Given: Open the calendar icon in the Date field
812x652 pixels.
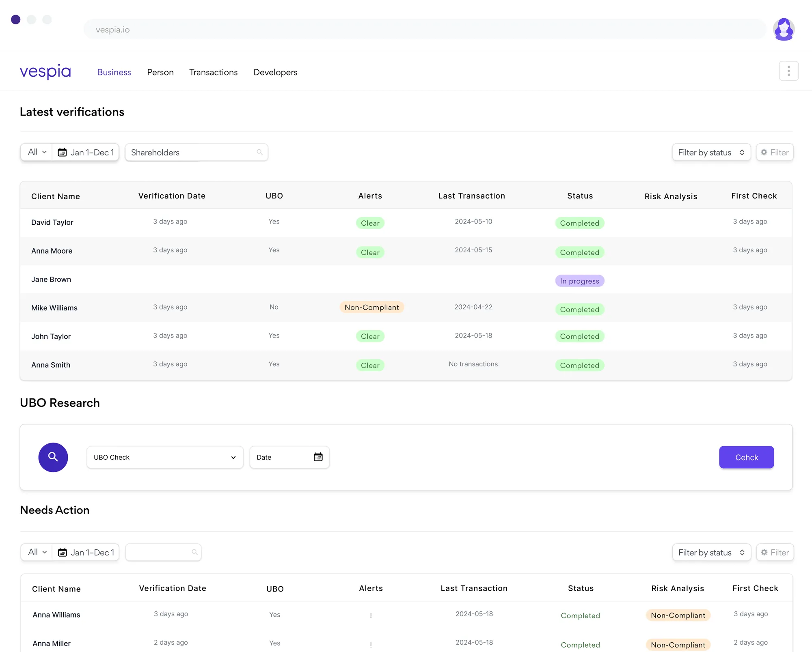Looking at the screenshot, I should [x=318, y=457].
